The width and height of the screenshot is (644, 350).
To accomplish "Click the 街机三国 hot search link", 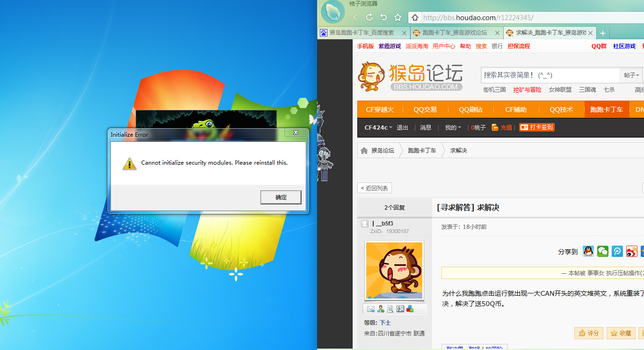I will click(x=494, y=90).
